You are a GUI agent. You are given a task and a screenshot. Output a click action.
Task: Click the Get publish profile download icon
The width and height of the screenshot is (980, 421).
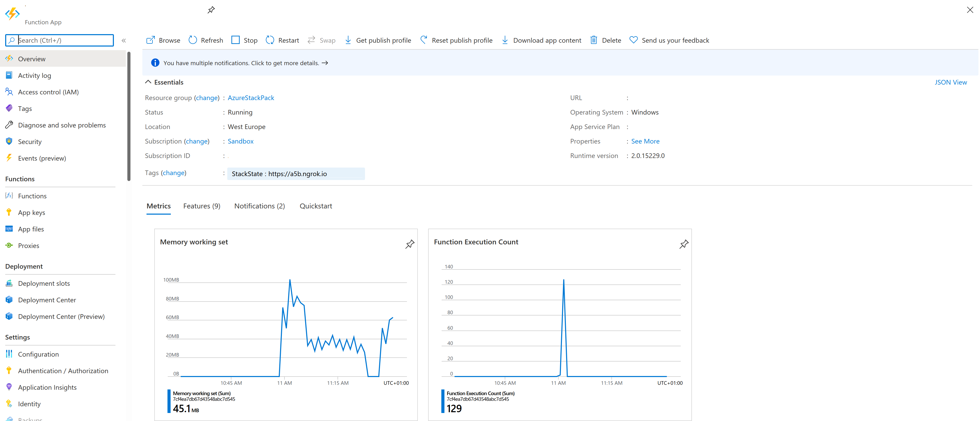pos(348,40)
